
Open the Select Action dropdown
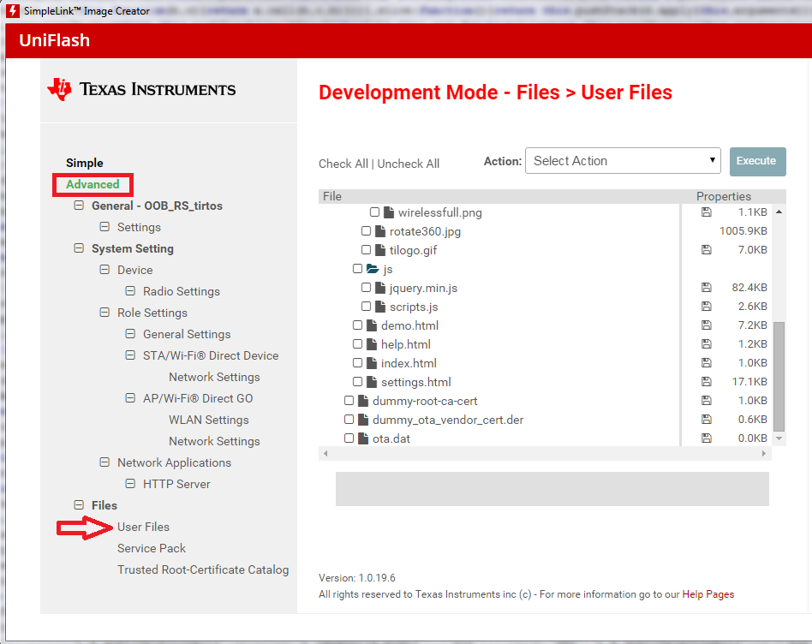tap(623, 161)
